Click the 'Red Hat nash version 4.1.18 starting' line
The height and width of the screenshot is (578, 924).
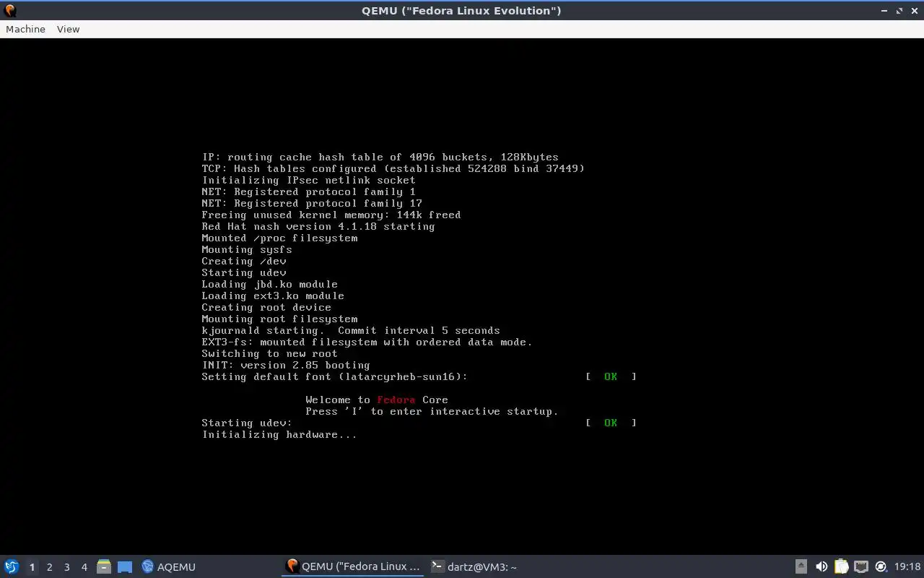(318, 226)
